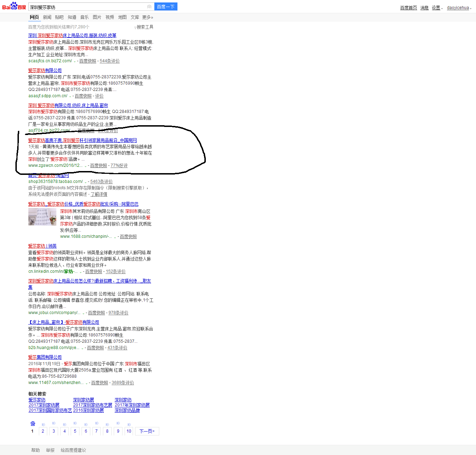Open result 深圳 爱莎家纺有限公司 纺织,床上用品,窗帘
Viewport: 476px width, 455px height.
point(68,105)
